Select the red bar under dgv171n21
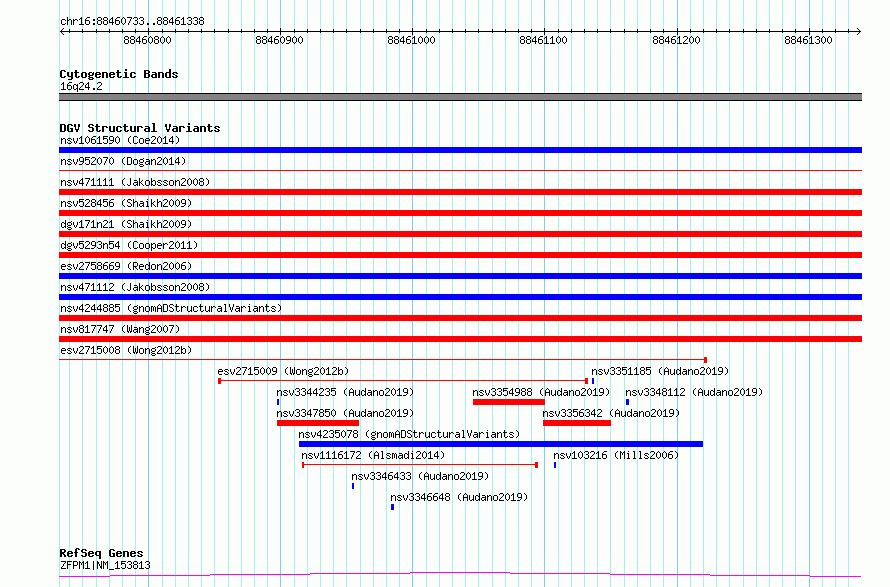This screenshot has width=890, height=587. [x=460, y=234]
